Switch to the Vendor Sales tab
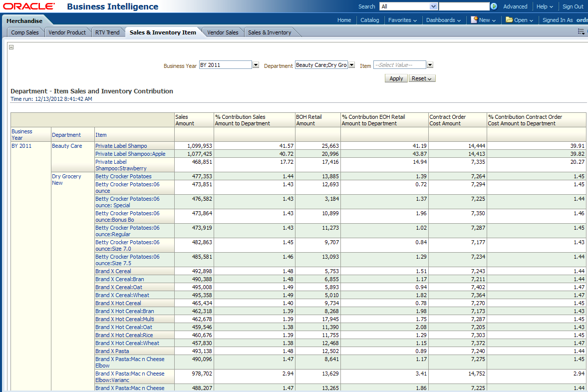This screenshot has width=588, height=392. pyautogui.click(x=223, y=32)
